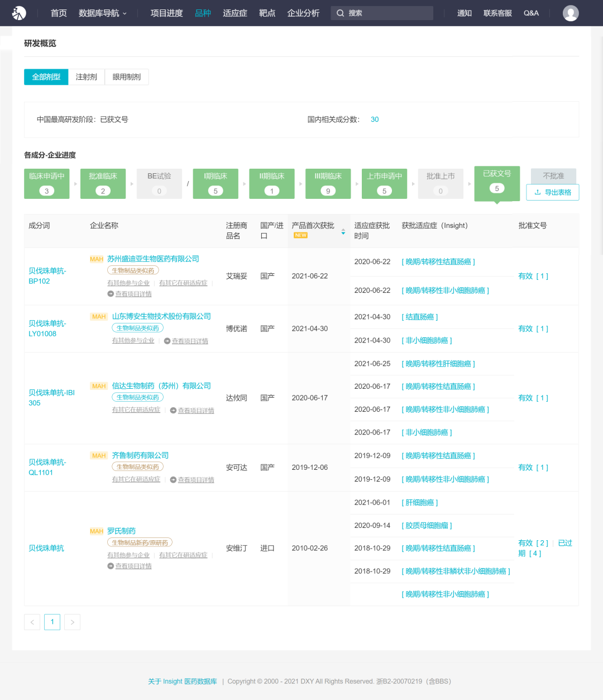The width and height of the screenshot is (603, 700).
Task: Open ingredient 贝伐珠单抗-BP102
Action: click(x=47, y=276)
